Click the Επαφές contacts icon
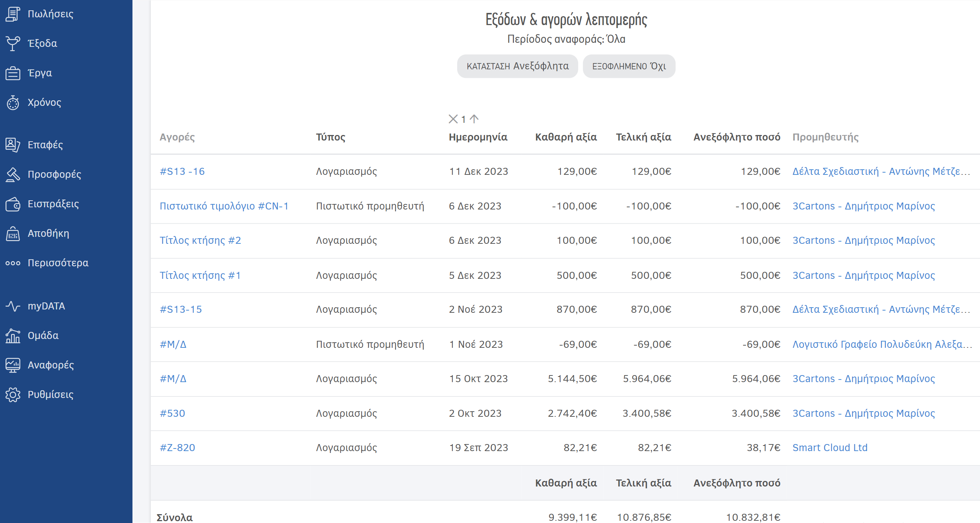Image resolution: width=980 pixels, height=523 pixels. (13, 145)
